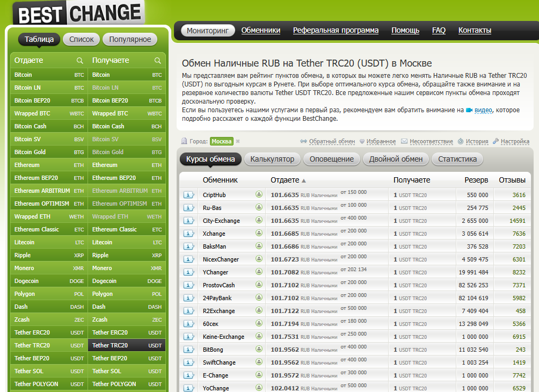Click verification badge icon next to CriptHub
Viewport: 539px width, 392px height.
point(259,194)
